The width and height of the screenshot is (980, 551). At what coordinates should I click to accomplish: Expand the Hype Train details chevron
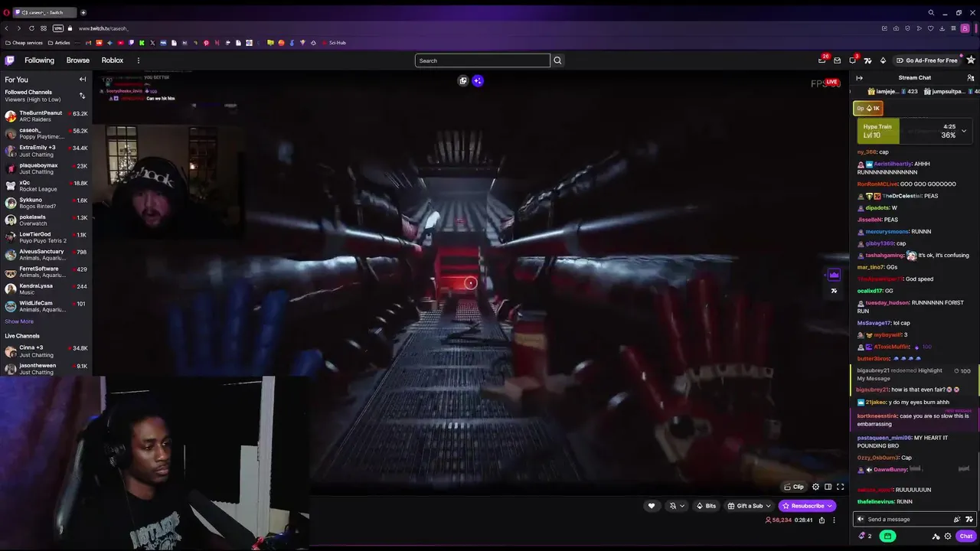tap(964, 131)
